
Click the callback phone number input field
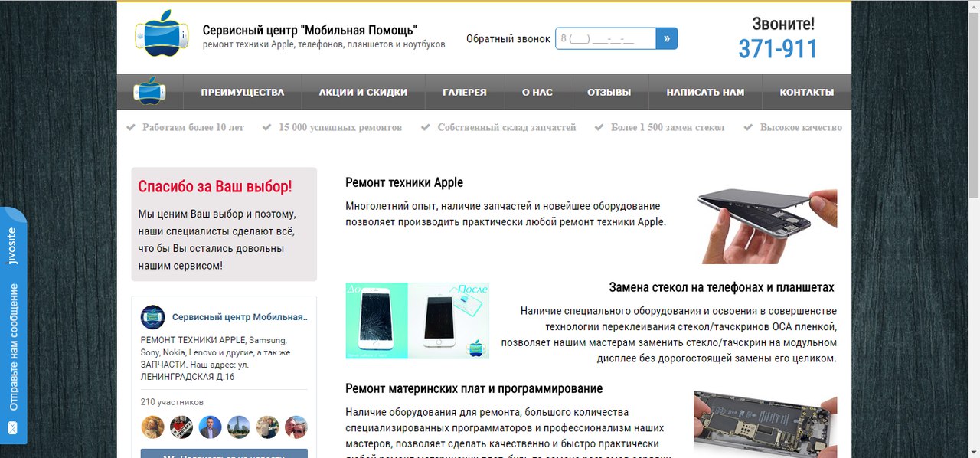606,38
